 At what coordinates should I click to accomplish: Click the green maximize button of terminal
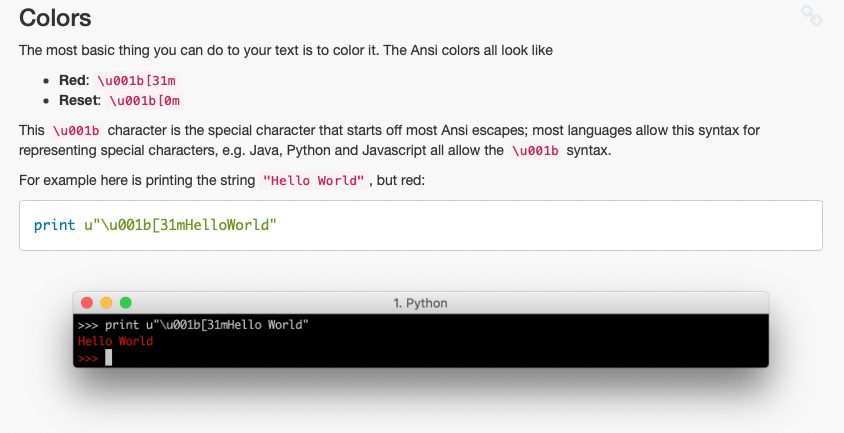[125, 303]
